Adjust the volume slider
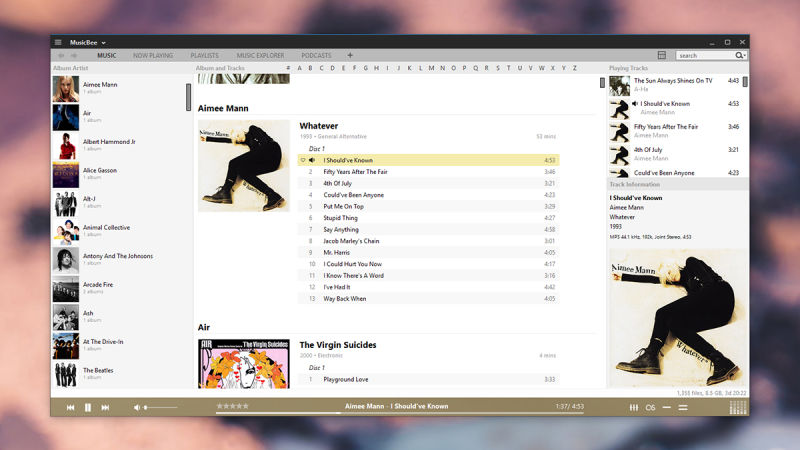800x450 pixels. [x=160, y=407]
